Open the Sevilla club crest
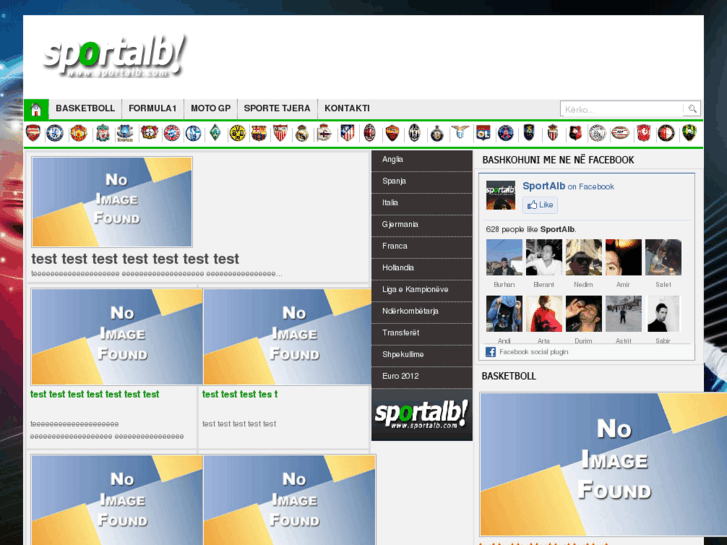This screenshot has height=545, width=727. click(x=280, y=133)
